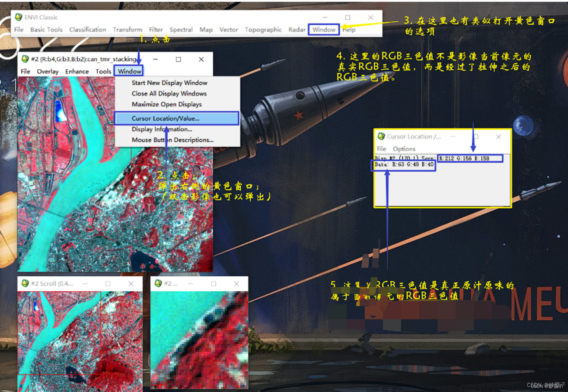Screen dimensions: 568x392
Task: Open File menu in #2 display window
Action: 26,71
